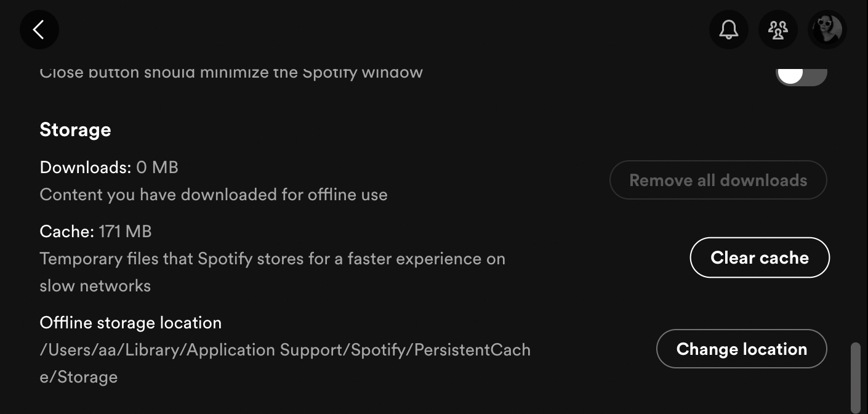The width and height of the screenshot is (868, 414).
Task: Click the PersistentCache storage path text
Action: tap(285, 363)
